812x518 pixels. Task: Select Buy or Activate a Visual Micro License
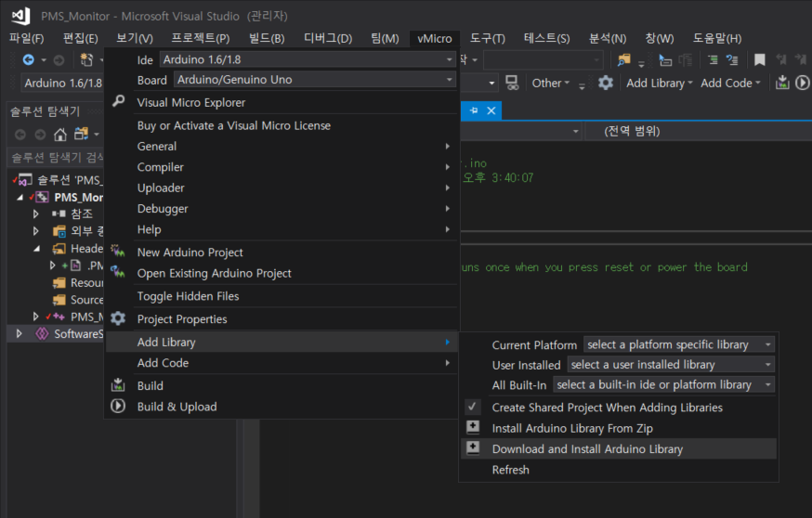282,125
